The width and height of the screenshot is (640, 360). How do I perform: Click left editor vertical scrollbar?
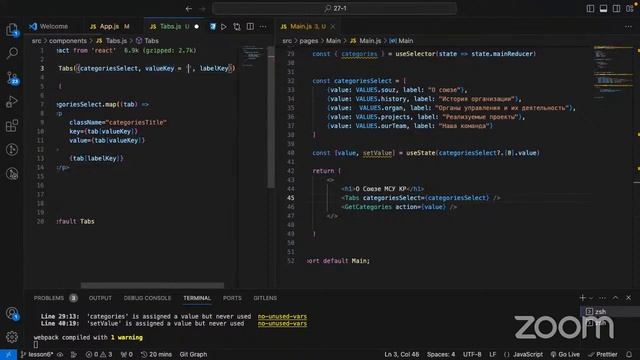coord(271,117)
